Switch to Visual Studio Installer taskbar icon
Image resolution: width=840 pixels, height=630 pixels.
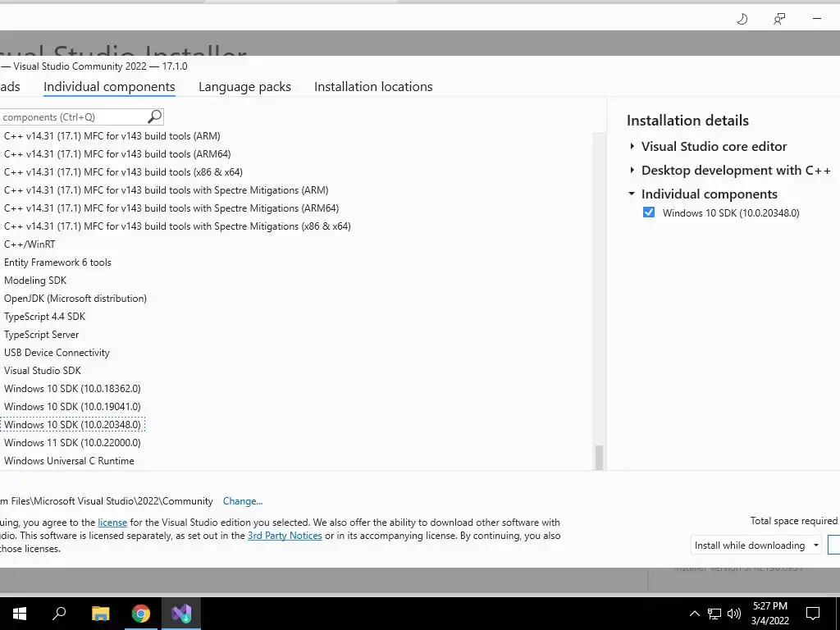181,613
